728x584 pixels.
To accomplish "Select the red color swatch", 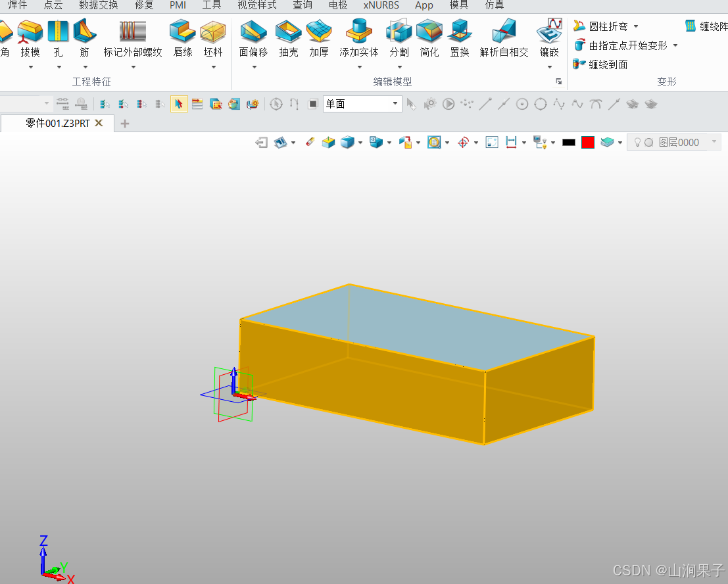I will pos(588,143).
